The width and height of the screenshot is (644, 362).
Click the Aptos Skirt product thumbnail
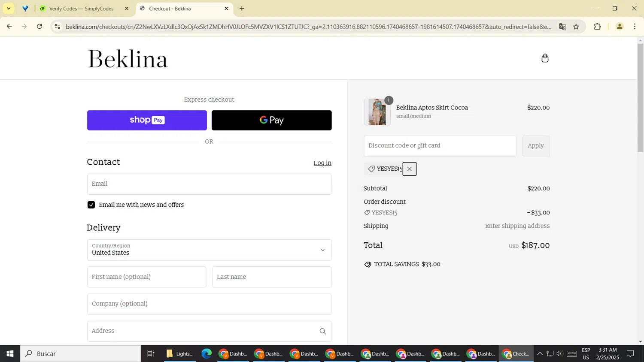[377, 112]
